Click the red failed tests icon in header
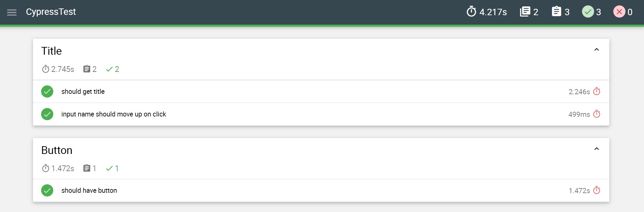644x212 pixels. click(x=619, y=12)
